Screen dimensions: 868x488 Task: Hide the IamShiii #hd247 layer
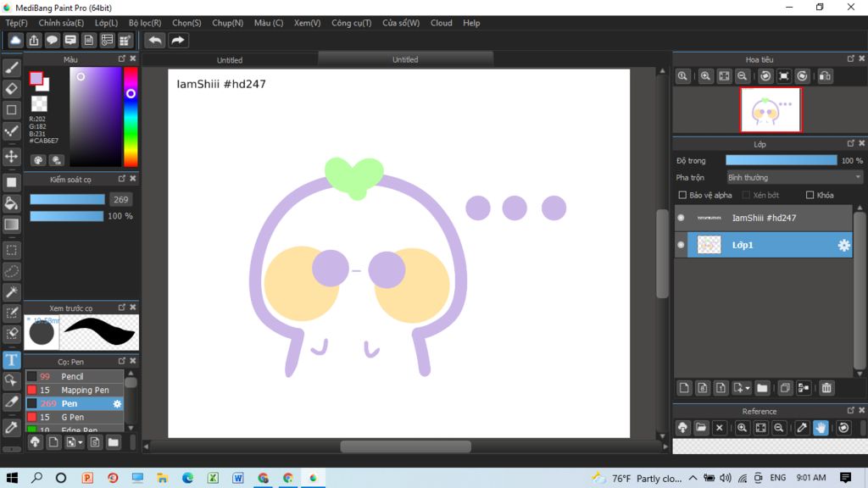pyautogui.click(x=681, y=218)
